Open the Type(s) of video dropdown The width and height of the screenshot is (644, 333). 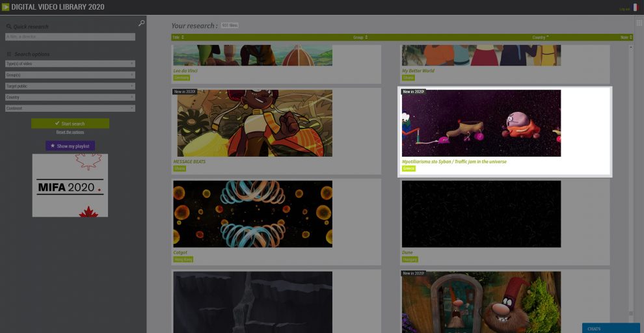click(x=70, y=64)
